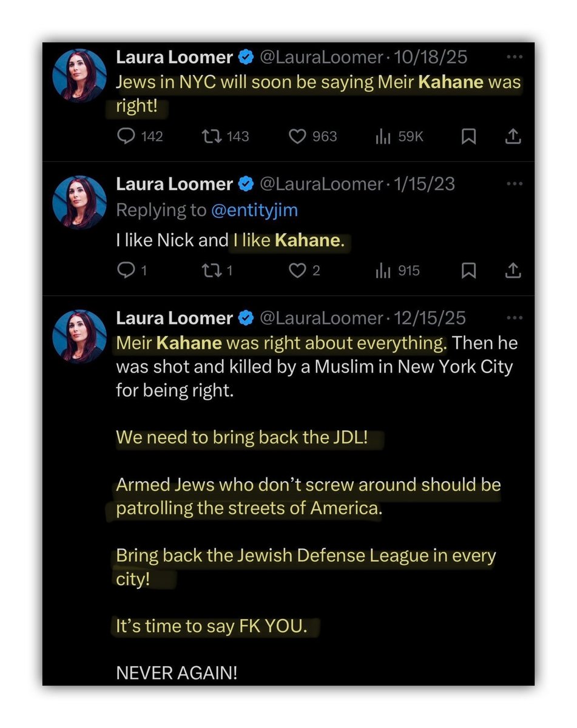Reply to the 10/18/25 tweet
This screenshot has width=577, height=728.
(x=125, y=136)
